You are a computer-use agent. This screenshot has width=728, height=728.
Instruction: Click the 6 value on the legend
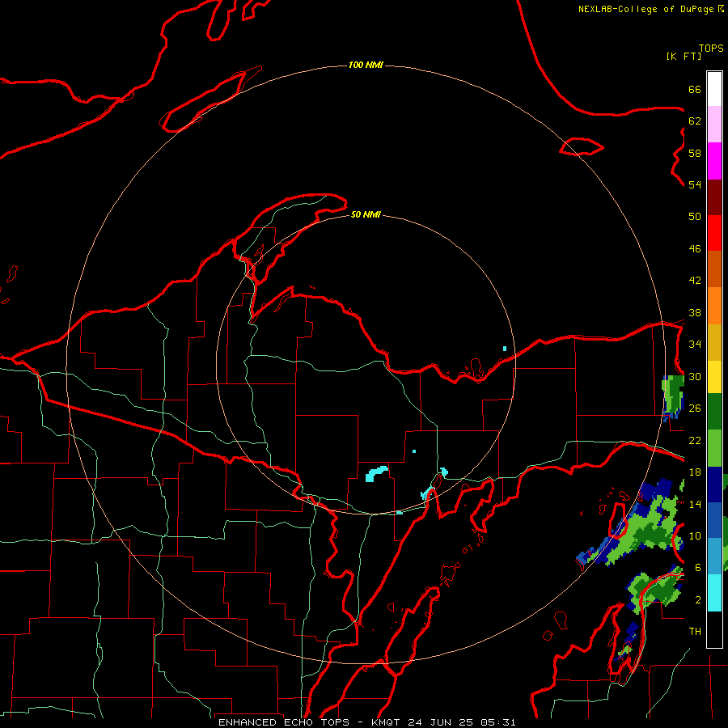click(x=698, y=568)
